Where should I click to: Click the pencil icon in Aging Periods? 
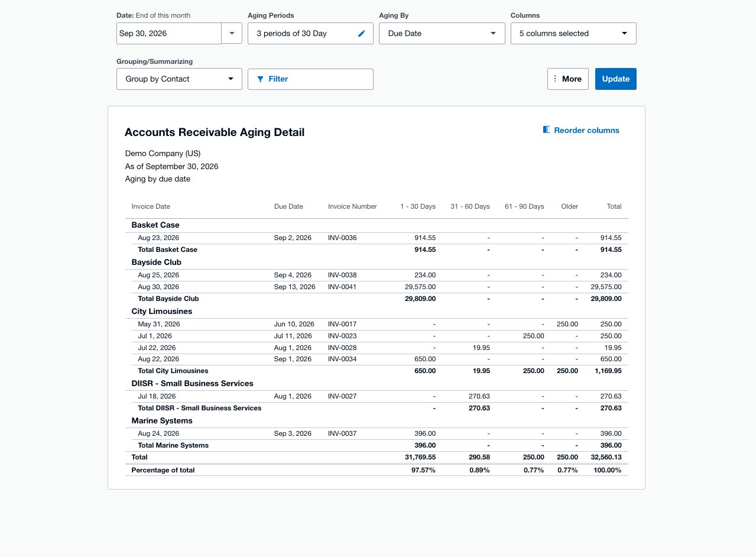[362, 34]
